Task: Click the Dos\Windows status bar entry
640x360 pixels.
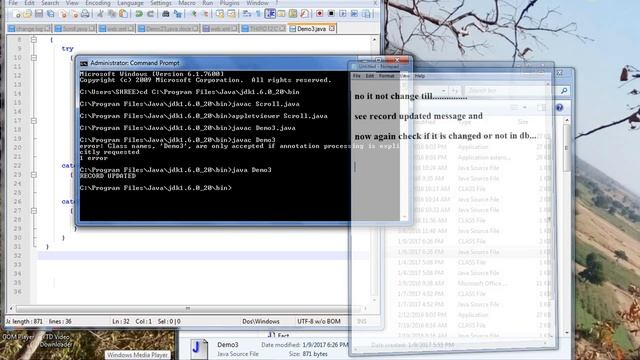Action: [261, 321]
